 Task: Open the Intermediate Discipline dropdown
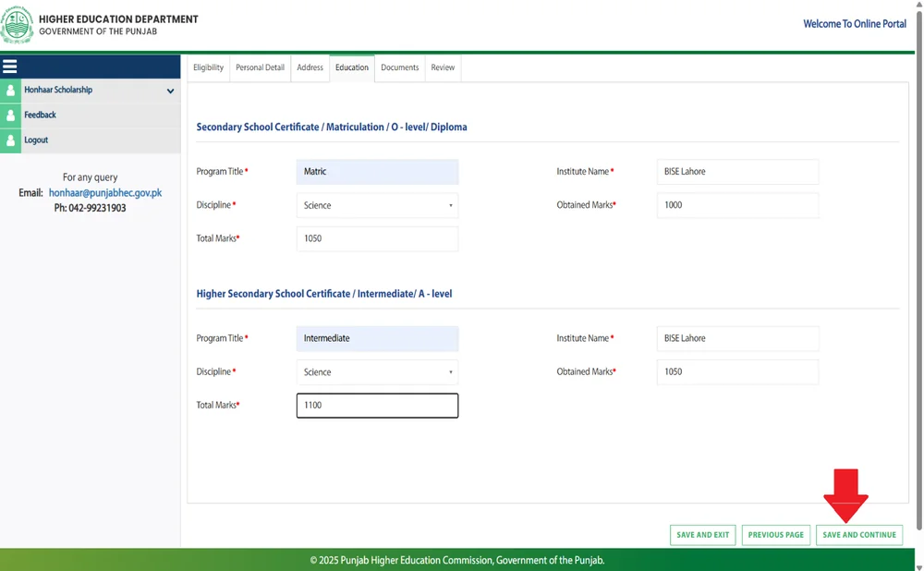(377, 371)
